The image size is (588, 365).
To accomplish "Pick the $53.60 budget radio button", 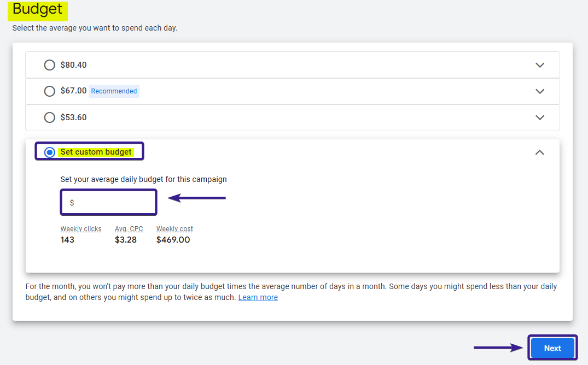I will [x=50, y=117].
